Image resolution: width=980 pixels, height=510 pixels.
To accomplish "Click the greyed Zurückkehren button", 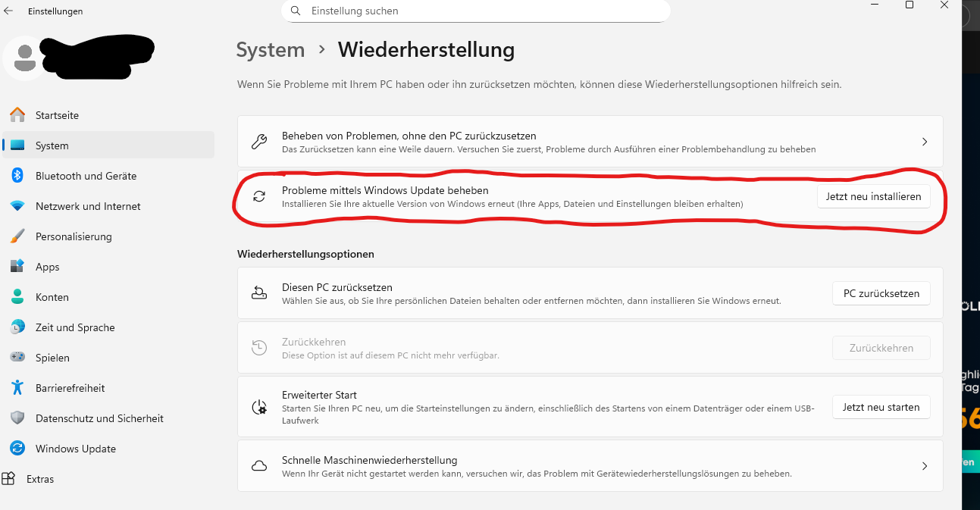I will [x=881, y=348].
